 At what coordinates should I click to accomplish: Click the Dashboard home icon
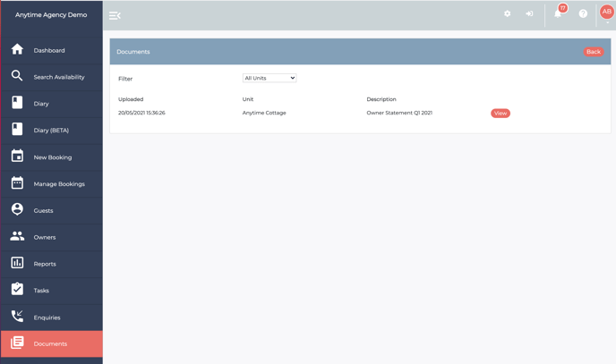pyautogui.click(x=17, y=49)
